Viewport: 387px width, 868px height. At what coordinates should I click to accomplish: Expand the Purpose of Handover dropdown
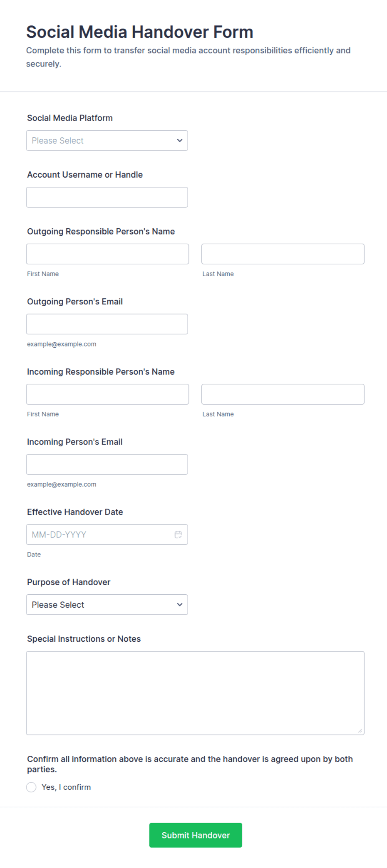(x=107, y=605)
